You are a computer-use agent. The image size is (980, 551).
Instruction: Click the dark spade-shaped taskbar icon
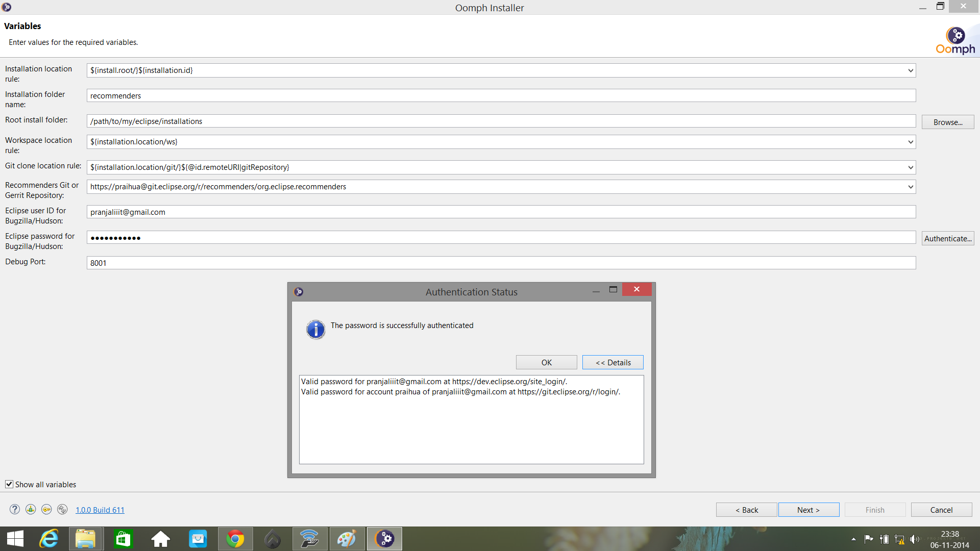273,539
